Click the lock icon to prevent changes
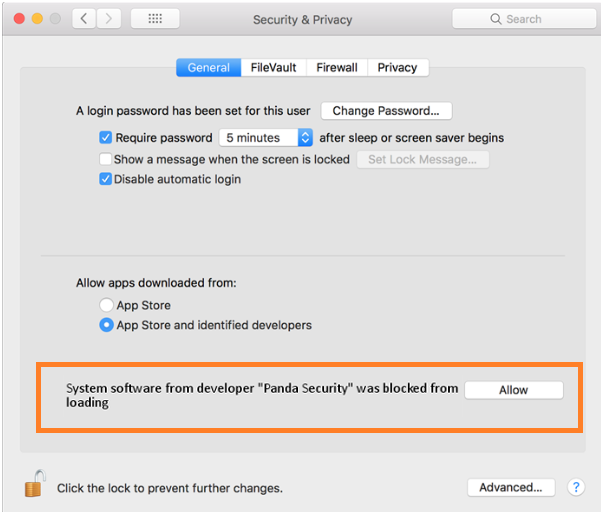 35,484
